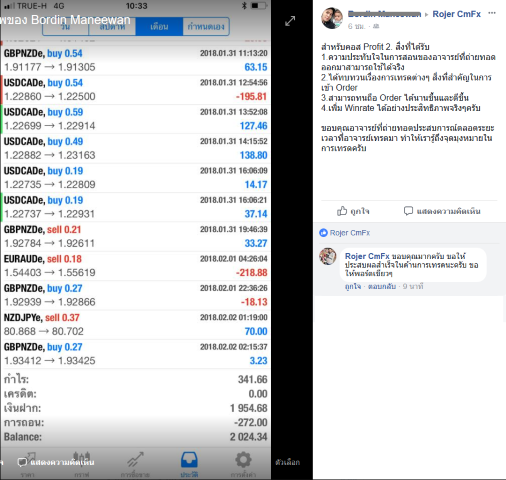Select NZDJPYe sell 0.37 trade row
The image size is (506, 480).
(x=135, y=324)
